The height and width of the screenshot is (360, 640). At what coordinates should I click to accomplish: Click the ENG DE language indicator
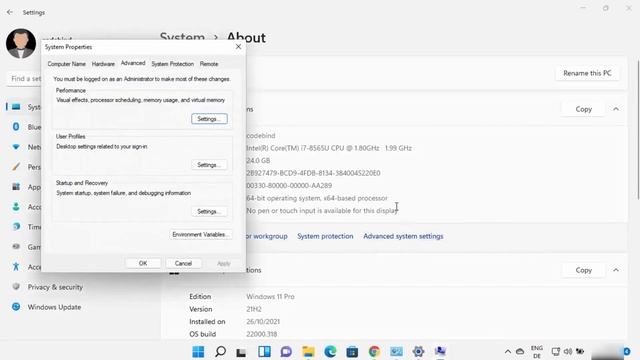(x=537, y=352)
